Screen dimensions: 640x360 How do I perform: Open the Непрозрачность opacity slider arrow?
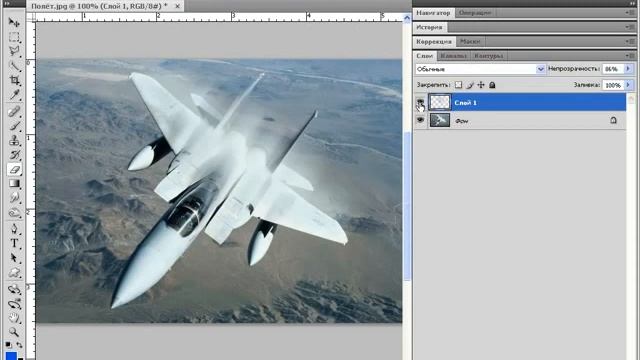coord(628,69)
